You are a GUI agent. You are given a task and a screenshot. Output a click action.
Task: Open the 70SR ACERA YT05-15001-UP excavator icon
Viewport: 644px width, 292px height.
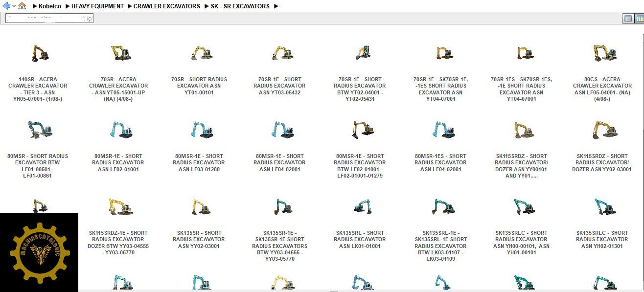(x=121, y=53)
